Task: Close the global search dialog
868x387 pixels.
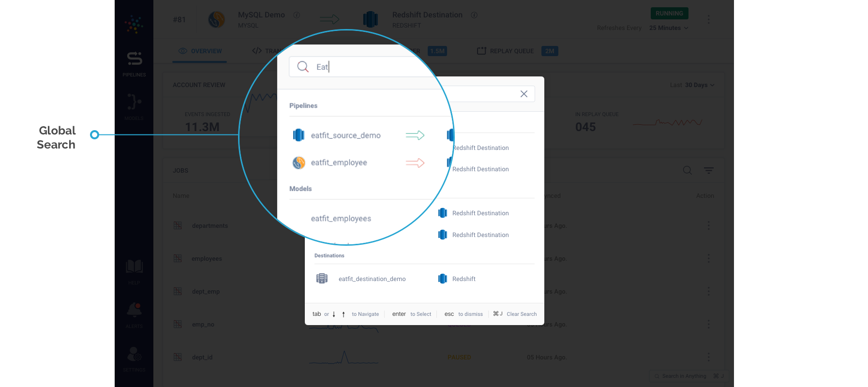Action: pyautogui.click(x=524, y=94)
